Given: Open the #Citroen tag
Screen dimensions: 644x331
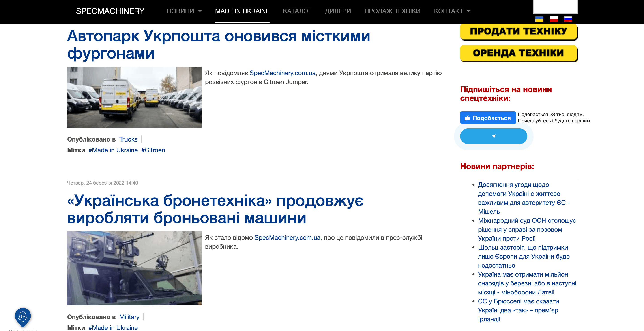Looking at the screenshot, I should tap(153, 150).
